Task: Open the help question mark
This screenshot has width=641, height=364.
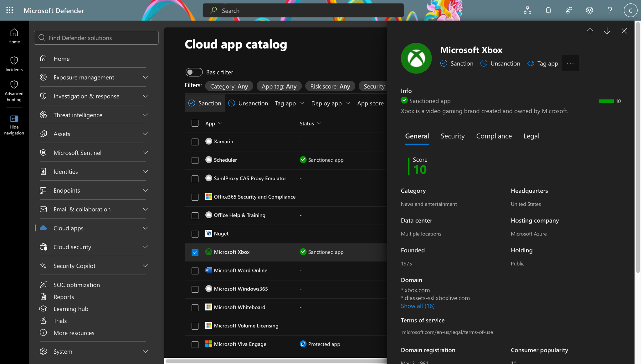Action: click(610, 10)
